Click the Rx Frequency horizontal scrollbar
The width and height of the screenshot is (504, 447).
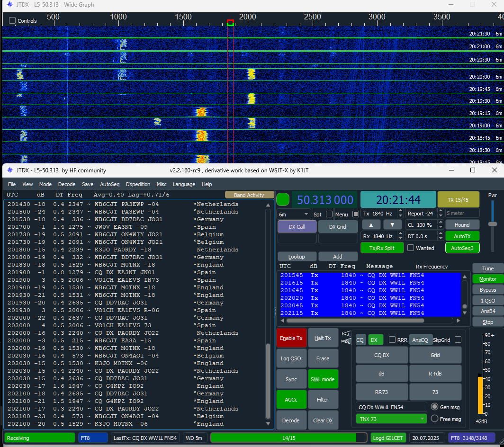(x=355, y=321)
